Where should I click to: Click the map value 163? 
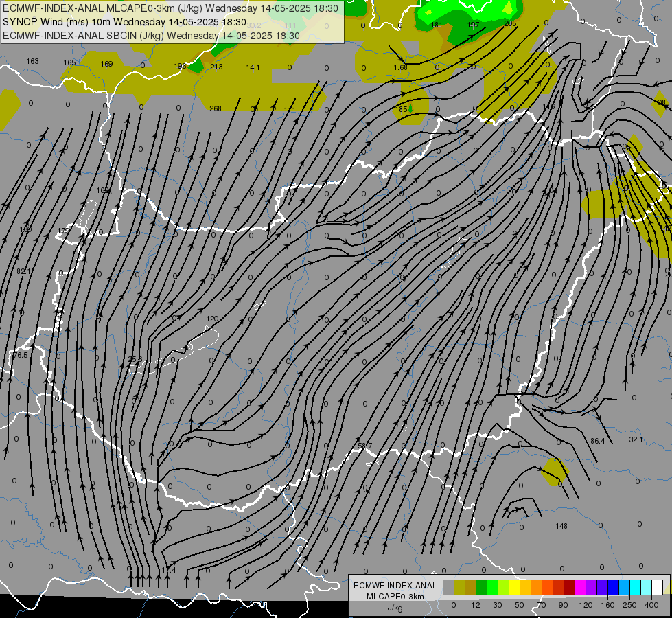pos(32,61)
